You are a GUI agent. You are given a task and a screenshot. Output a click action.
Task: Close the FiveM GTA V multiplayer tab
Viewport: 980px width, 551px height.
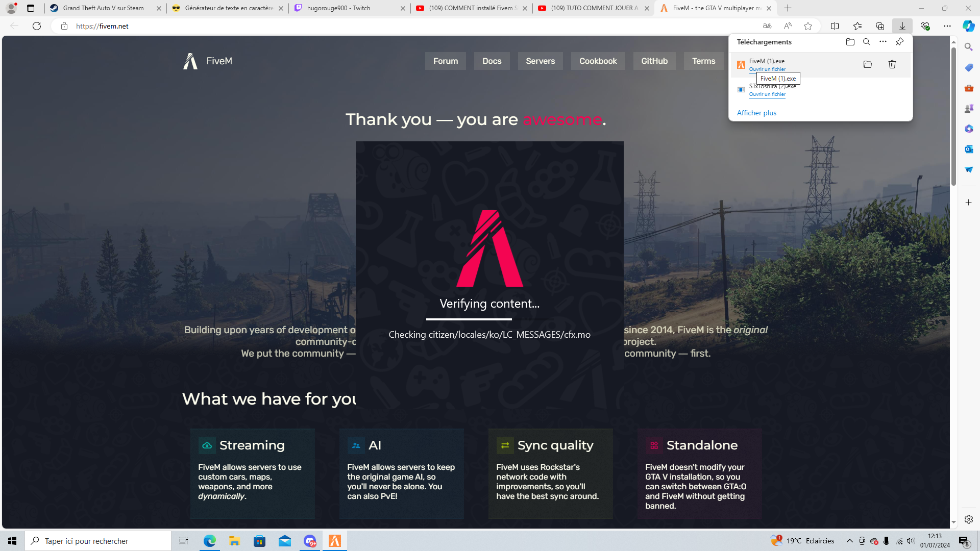pyautogui.click(x=769, y=8)
